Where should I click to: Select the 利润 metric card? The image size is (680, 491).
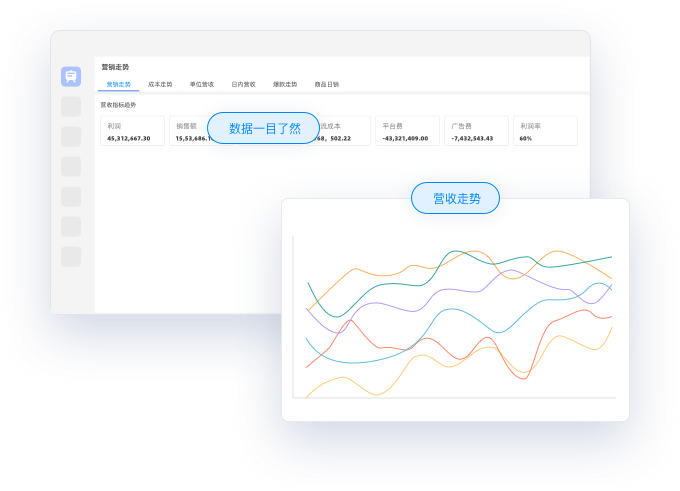tap(133, 131)
